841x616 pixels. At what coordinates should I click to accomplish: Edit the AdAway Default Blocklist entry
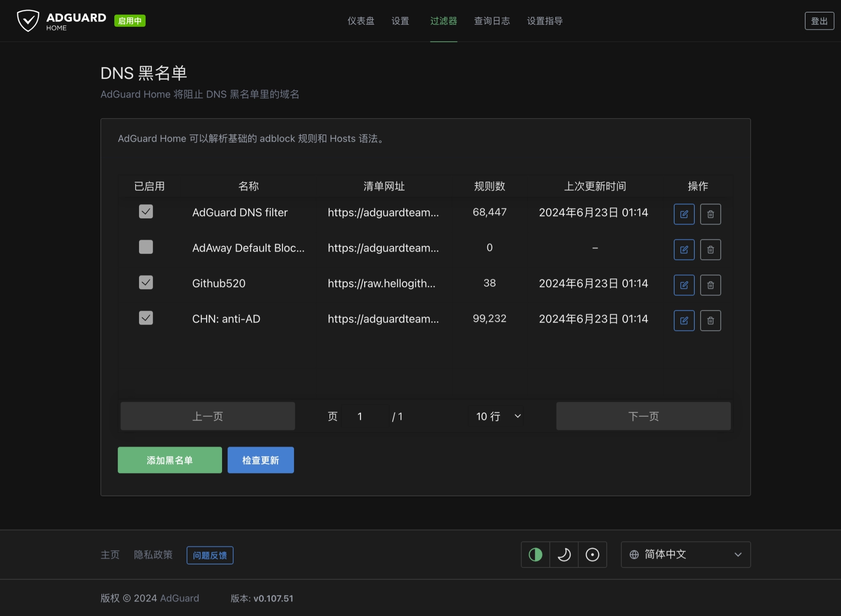pos(684,250)
